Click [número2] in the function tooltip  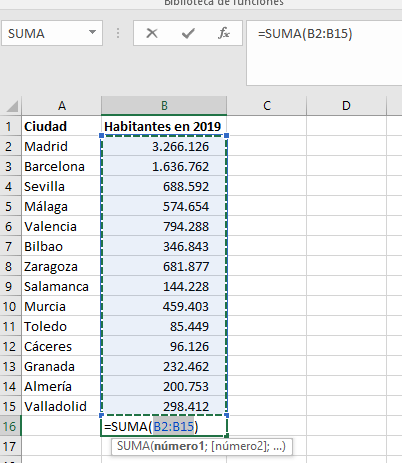pyautogui.click(x=240, y=446)
